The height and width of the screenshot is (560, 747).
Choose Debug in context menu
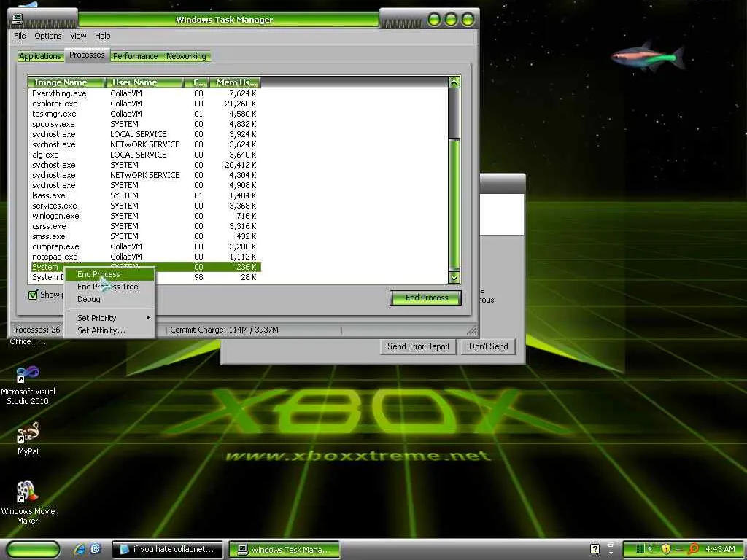pyautogui.click(x=109, y=299)
